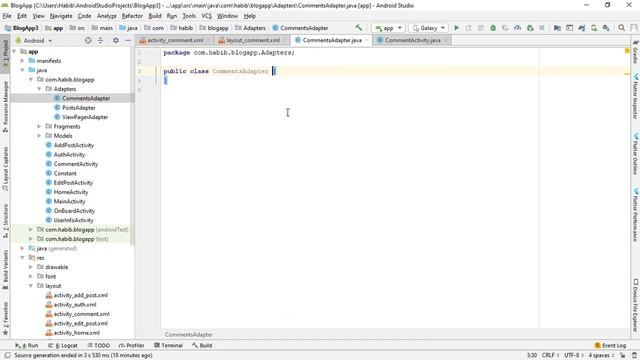
Task: Open Gradle side panel
Action: click(x=636, y=52)
